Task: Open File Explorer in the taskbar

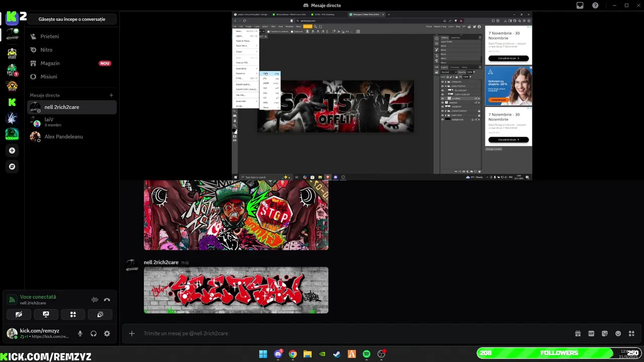Action: (307, 354)
